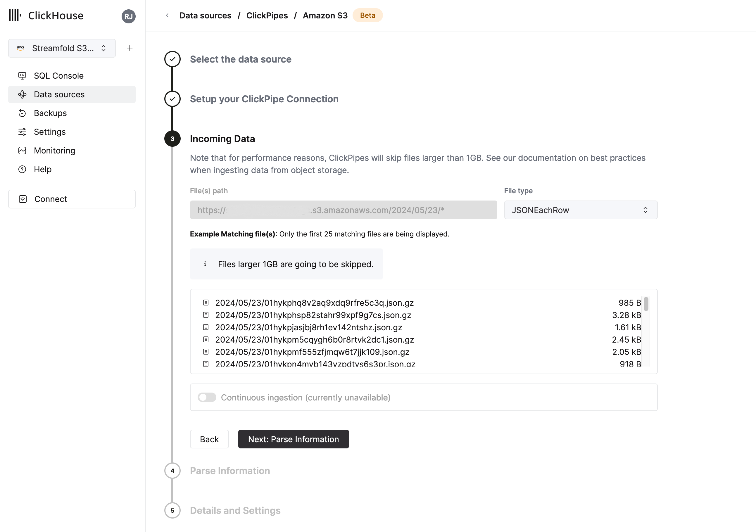Click the plus icon to add a service
This screenshot has width=756, height=532.
pyautogui.click(x=130, y=48)
